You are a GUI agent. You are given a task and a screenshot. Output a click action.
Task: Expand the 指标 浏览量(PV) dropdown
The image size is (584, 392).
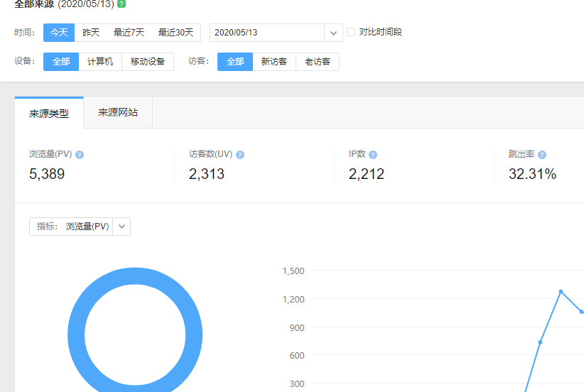(x=121, y=227)
